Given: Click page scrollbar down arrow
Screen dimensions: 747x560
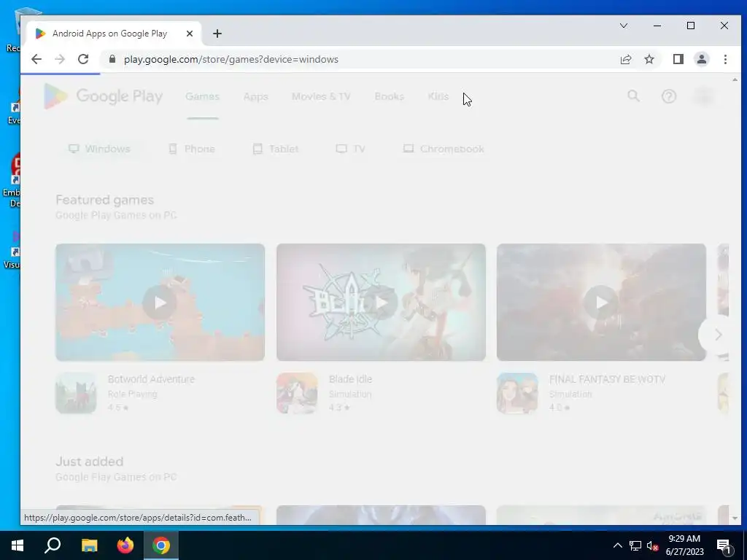Looking at the screenshot, I should click(x=735, y=518).
